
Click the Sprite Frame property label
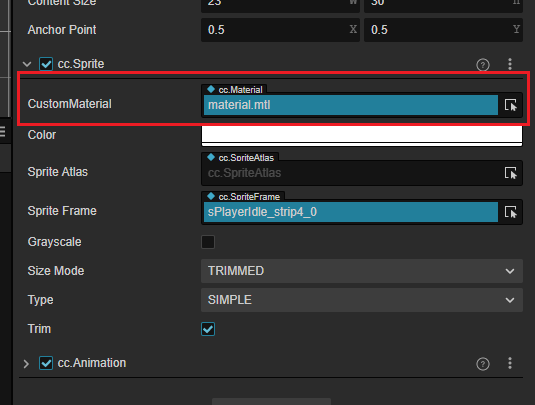pos(62,211)
